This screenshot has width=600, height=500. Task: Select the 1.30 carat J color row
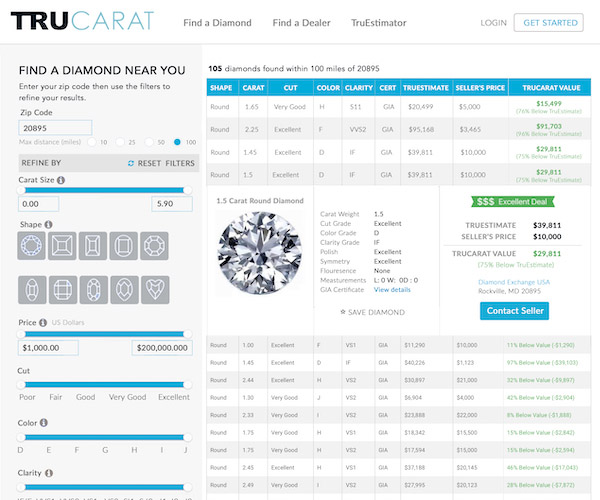pos(399,397)
